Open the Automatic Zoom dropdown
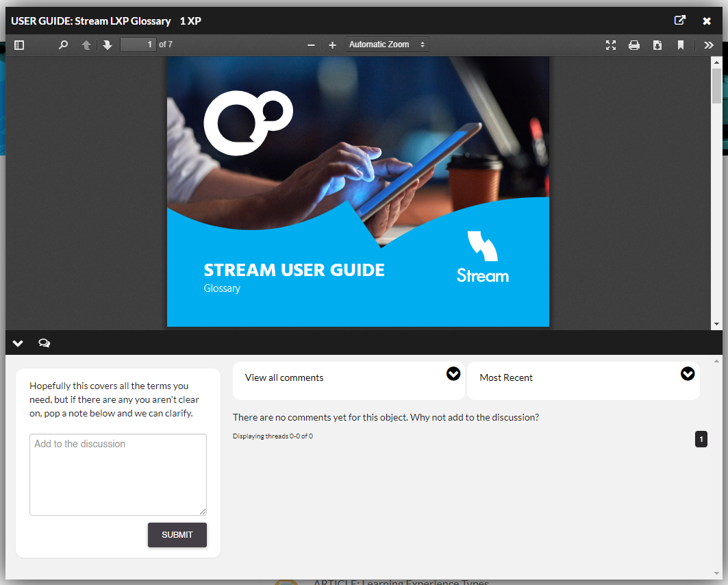Viewport: 728px width, 585px height. [x=387, y=45]
